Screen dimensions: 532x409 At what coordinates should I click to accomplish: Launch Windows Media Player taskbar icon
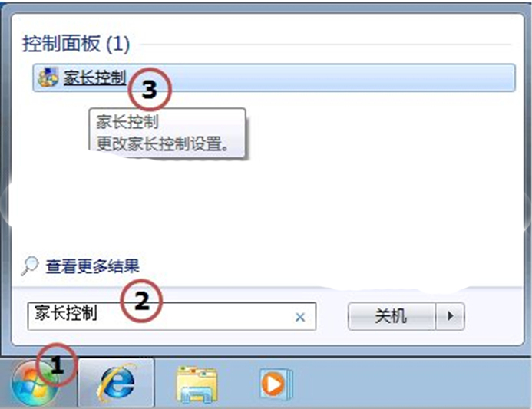[x=275, y=384]
